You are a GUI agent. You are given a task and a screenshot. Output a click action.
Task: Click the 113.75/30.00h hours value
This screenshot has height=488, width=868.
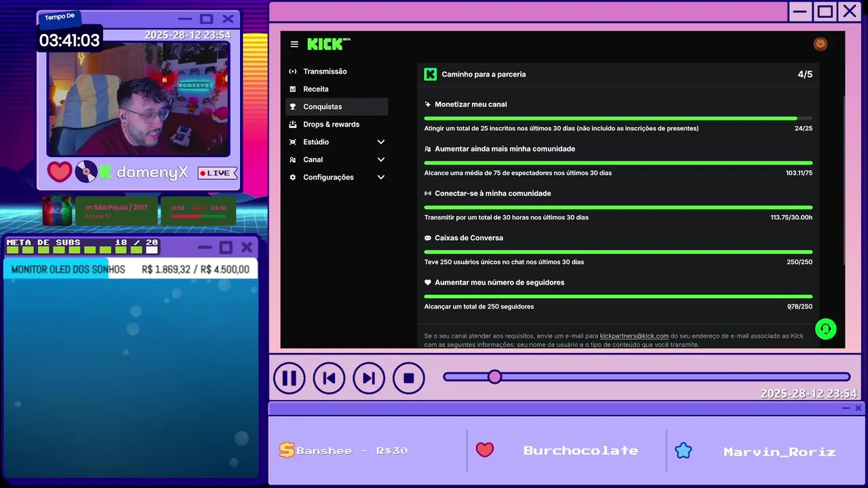[x=791, y=218]
